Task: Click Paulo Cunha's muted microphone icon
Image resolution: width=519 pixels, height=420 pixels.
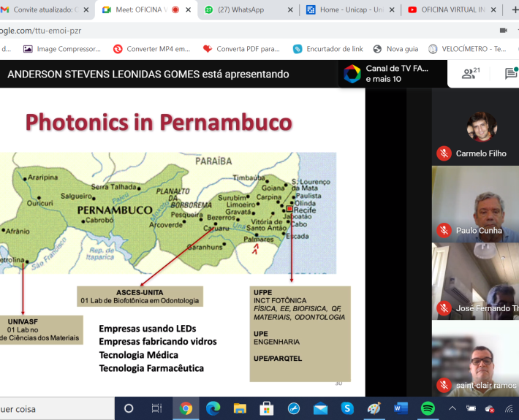Action: coord(443,230)
